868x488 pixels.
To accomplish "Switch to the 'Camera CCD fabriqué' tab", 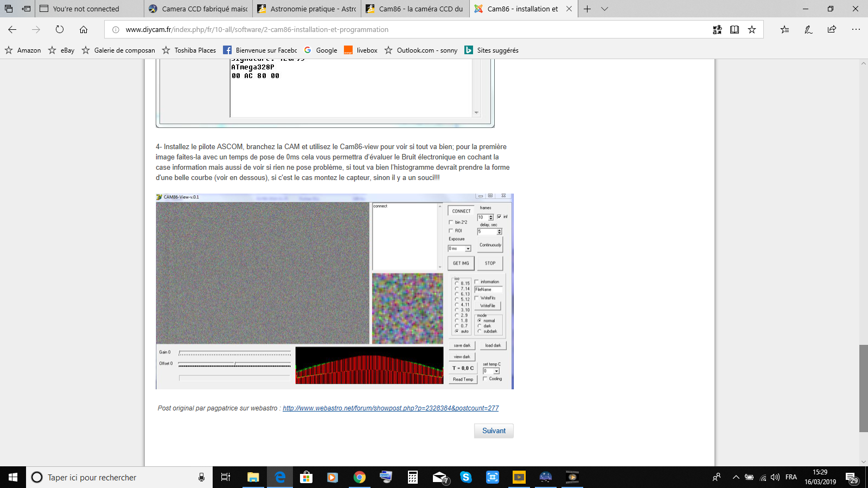I will (x=199, y=9).
